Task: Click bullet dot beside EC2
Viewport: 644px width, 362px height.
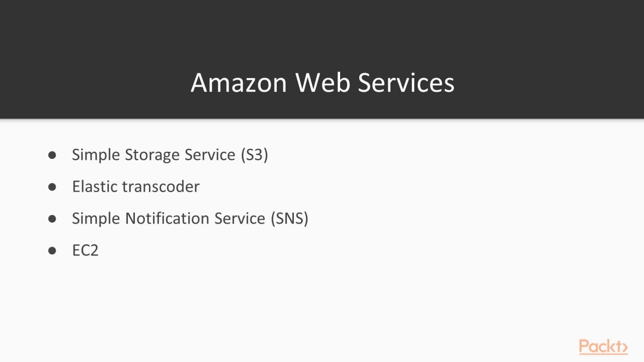Action: [x=52, y=250]
